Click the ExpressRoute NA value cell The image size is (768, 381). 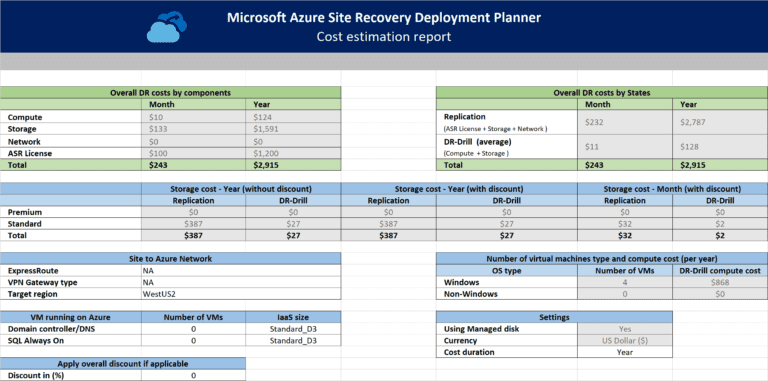[x=241, y=270]
